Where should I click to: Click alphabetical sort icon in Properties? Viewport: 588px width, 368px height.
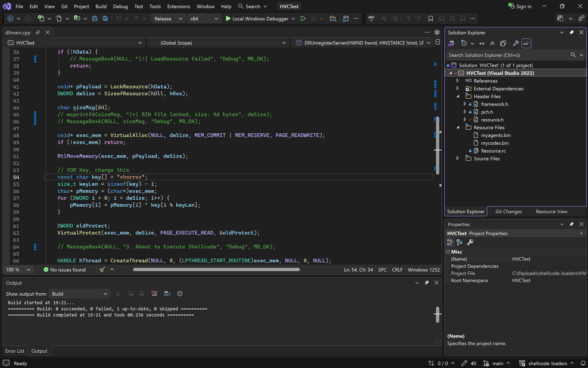pyautogui.click(x=459, y=242)
